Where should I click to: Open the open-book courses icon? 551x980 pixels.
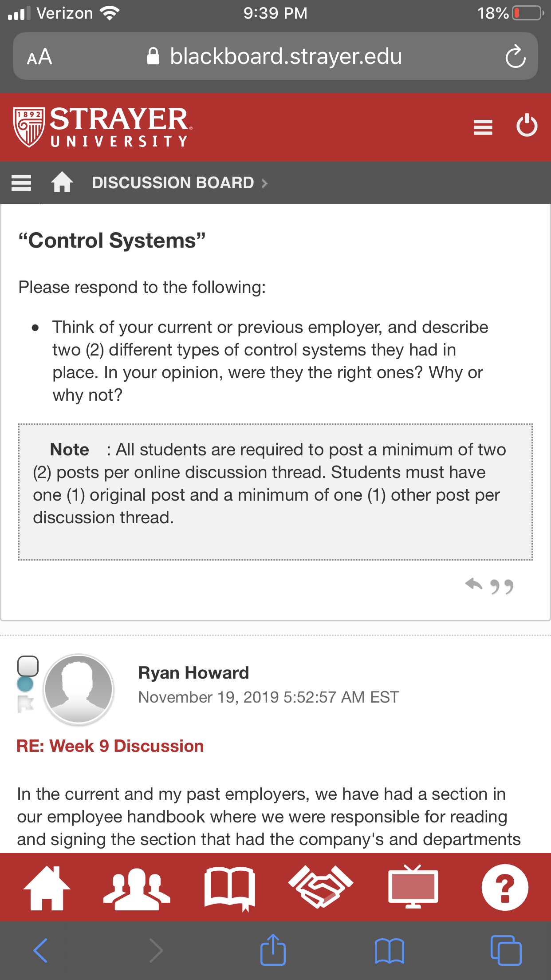[x=230, y=889]
